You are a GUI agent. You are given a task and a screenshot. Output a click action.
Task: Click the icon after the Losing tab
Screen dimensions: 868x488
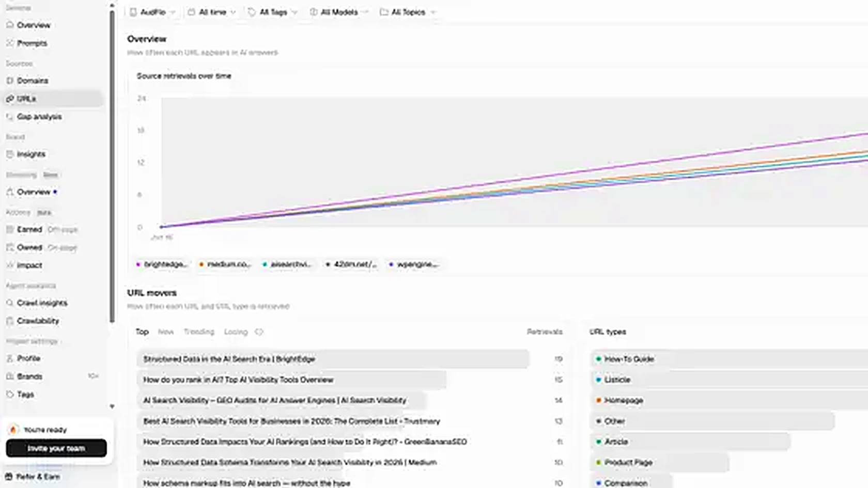[259, 332]
